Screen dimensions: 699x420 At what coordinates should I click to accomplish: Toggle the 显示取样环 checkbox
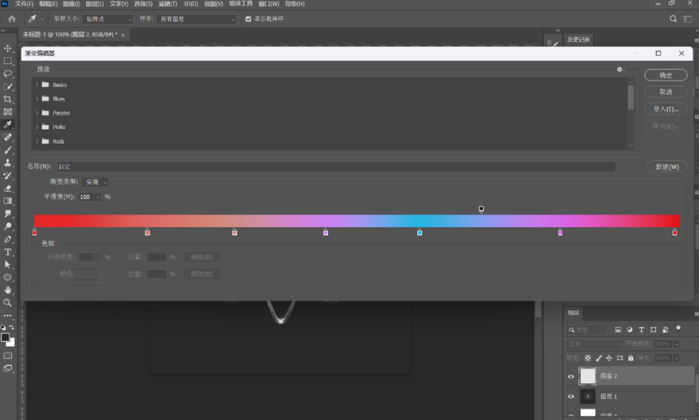click(249, 19)
